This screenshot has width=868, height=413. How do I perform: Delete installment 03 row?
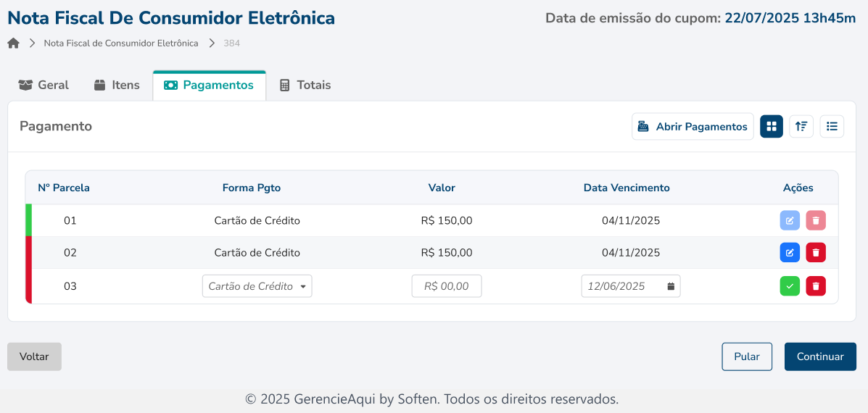point(816,286)
